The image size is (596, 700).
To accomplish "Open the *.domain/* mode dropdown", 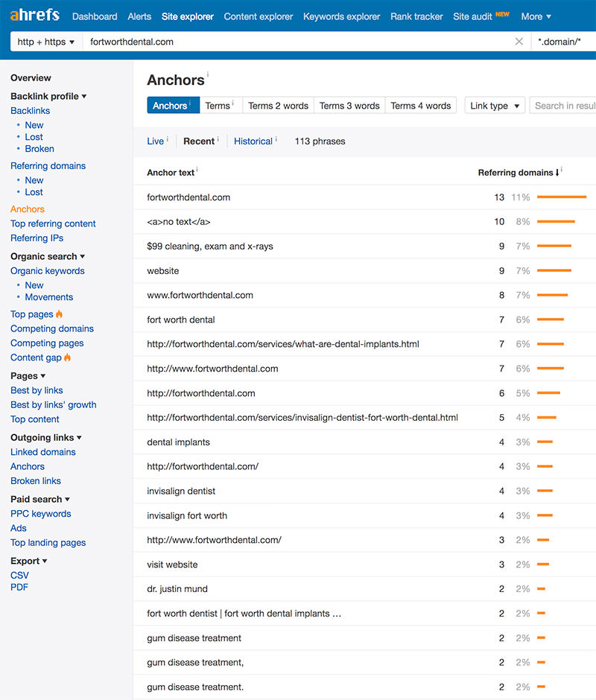I will [563, 42].
